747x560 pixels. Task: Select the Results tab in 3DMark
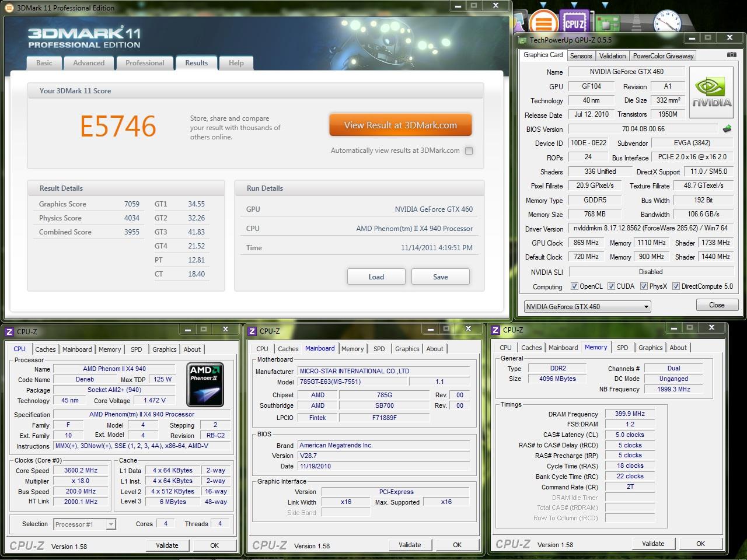click(197, 63)
